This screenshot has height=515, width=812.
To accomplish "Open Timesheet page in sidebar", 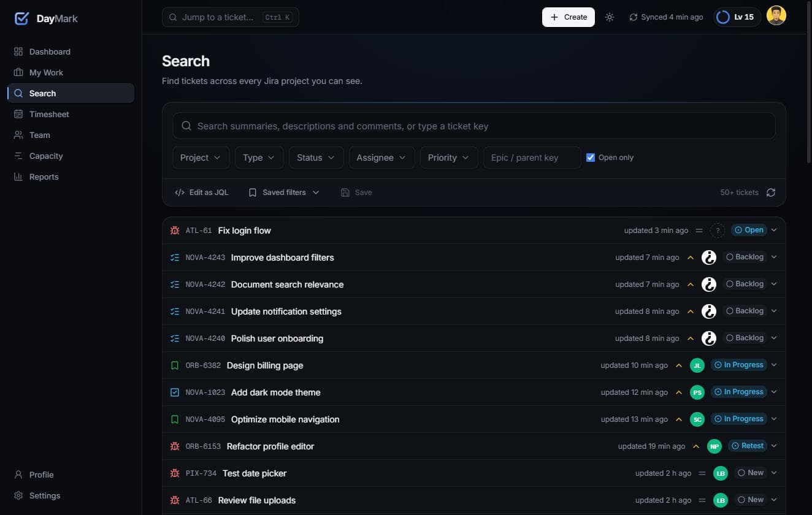I will pyautogui.click(x=71, y=114).
